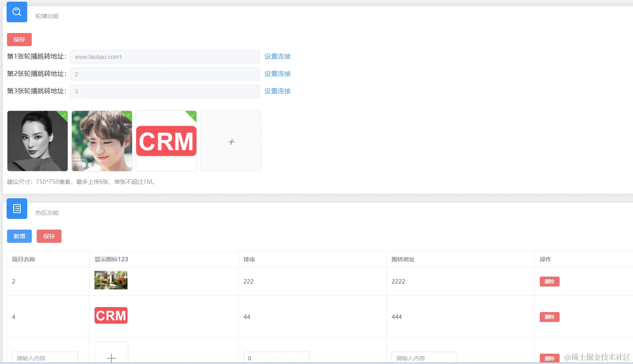
Task: Select the large CRM carousel image
Action: 166,141
